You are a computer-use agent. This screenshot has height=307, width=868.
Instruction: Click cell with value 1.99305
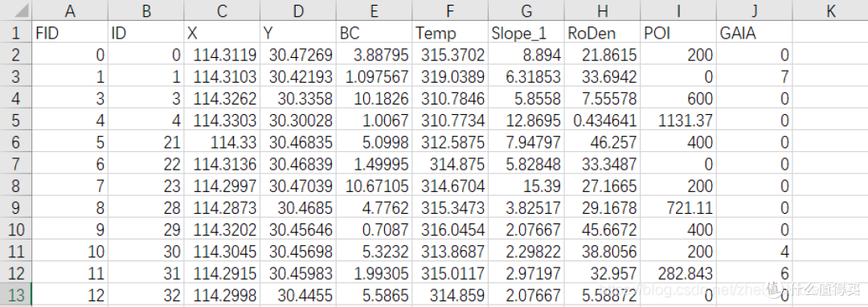(375, 273)
